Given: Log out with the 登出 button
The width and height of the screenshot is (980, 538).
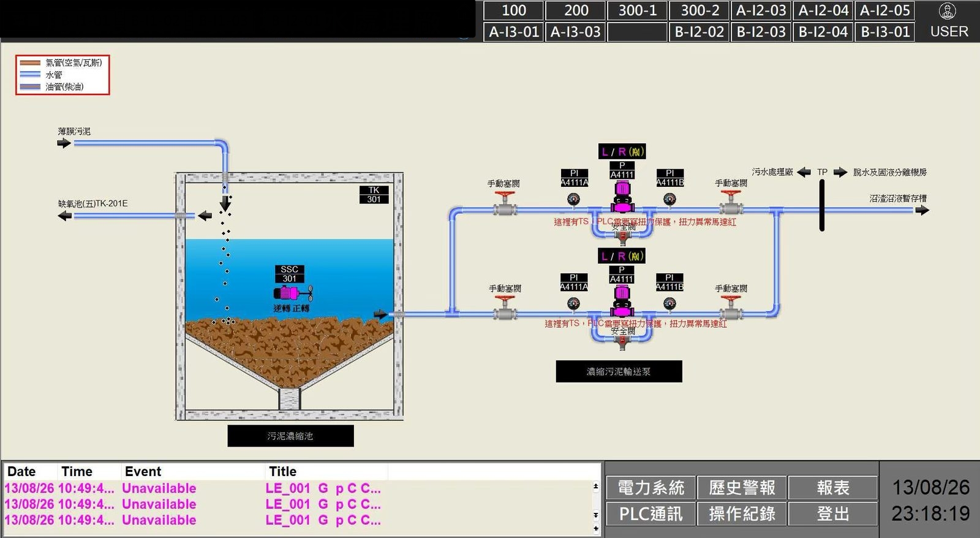Looking at the screenshot, I should 833,513.
